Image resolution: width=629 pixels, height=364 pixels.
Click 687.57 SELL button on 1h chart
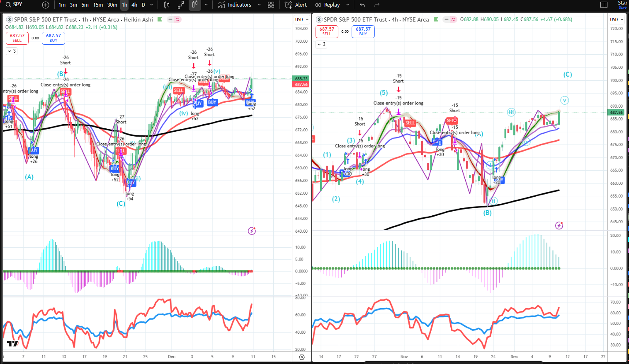[17, 38]
